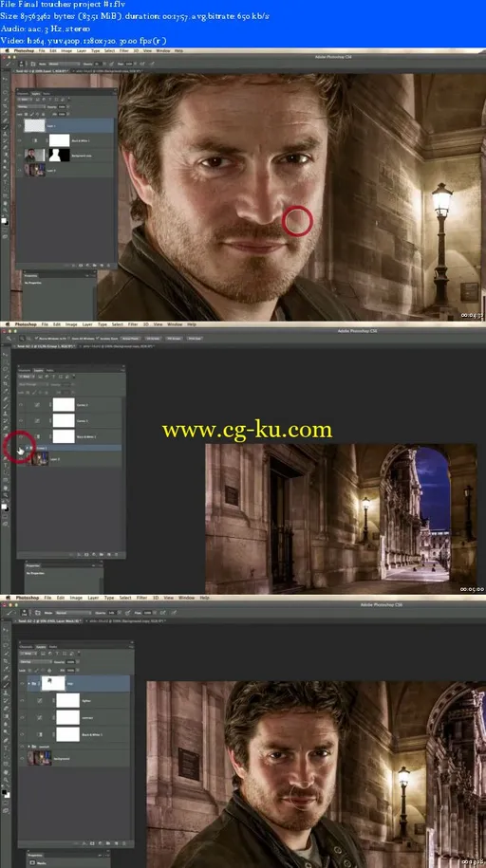Click trash icon in bottom frame Layers panel
The width and height of the screenshot is (486, 868).
[124, 843]
